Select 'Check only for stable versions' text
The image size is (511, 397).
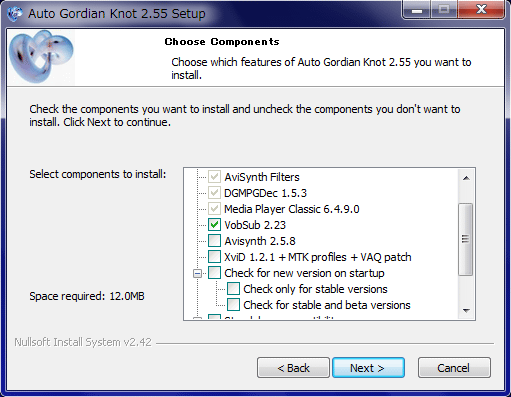pyautogui.click(x=315, y=289)
